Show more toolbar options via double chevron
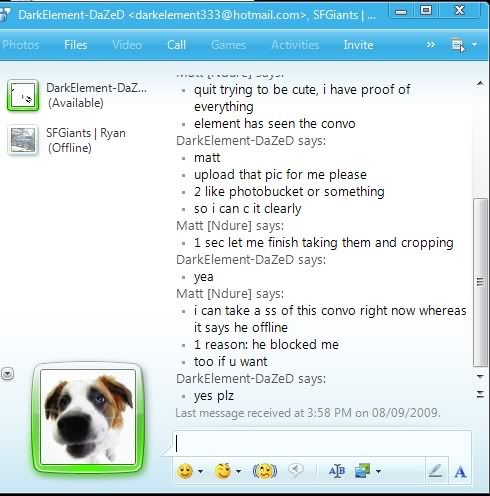490x496 pixels. tap(431, 44)
